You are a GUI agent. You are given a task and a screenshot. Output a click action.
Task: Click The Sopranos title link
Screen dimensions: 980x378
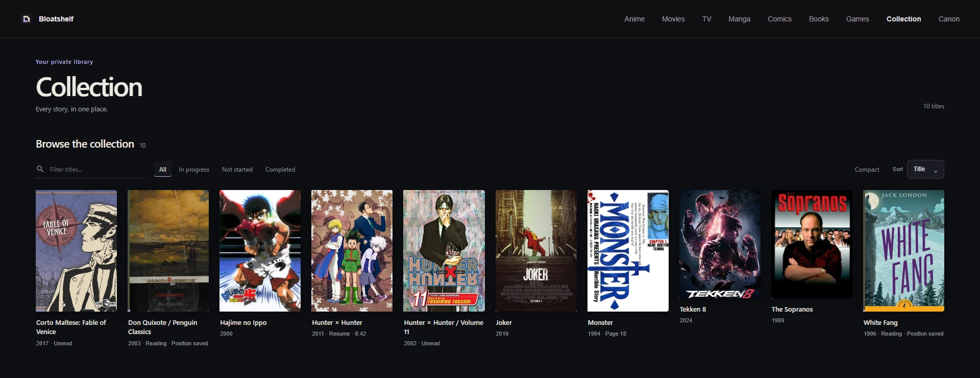point(792,310)
